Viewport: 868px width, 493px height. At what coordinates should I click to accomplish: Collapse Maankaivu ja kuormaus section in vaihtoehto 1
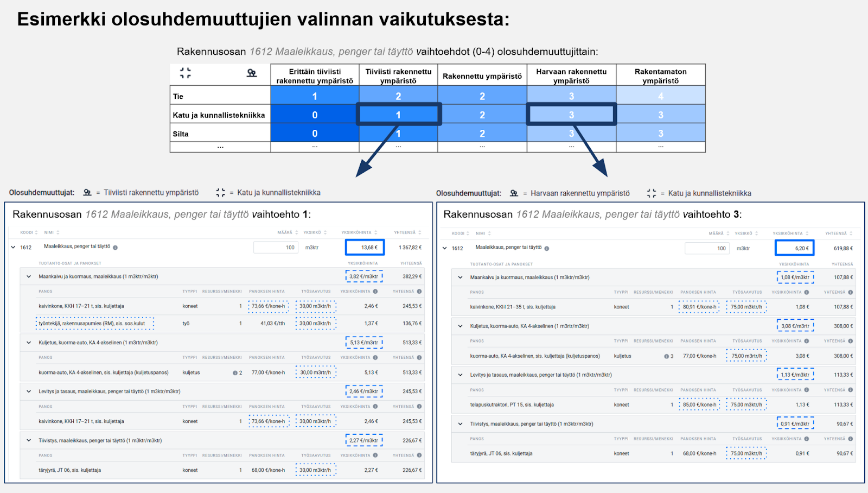click(x=29, y=276)
